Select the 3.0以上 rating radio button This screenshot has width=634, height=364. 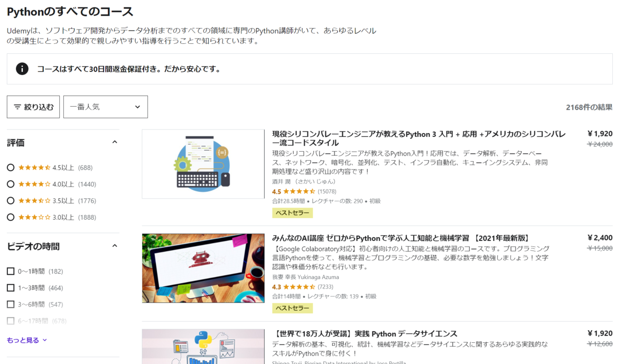point(11,217)
